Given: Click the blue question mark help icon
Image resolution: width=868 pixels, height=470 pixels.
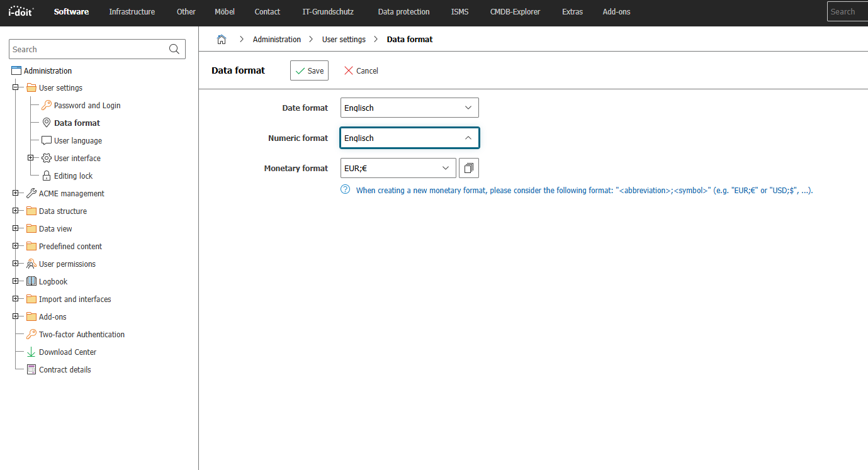Looking at the screenshot, I should [x=345, y=189].
